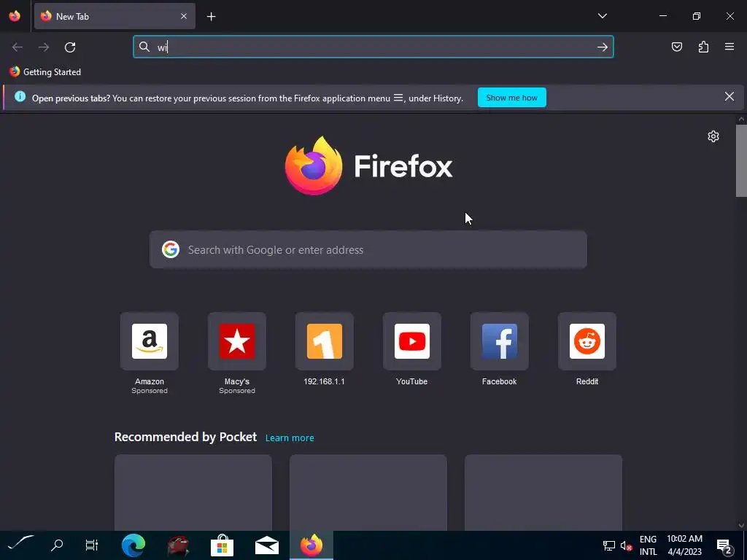Close the New Tab tab
The image size is (747, 560).
click(184, 16)
